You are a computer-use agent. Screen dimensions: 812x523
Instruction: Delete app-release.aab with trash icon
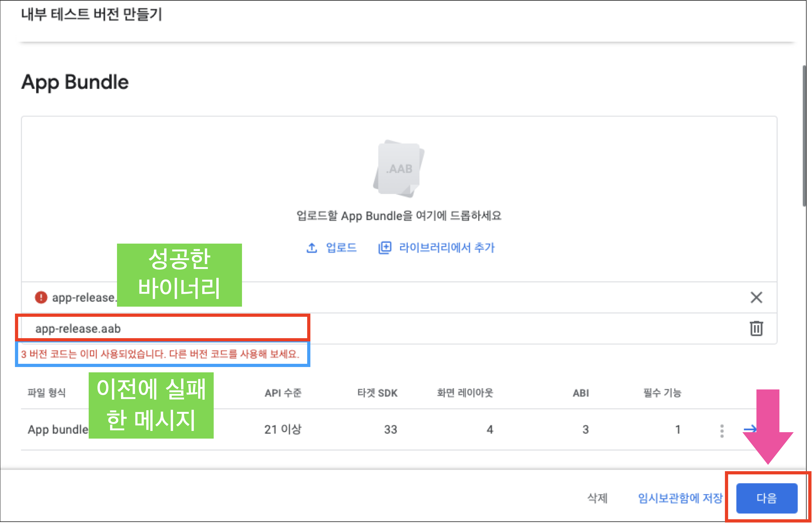(756, 328)
